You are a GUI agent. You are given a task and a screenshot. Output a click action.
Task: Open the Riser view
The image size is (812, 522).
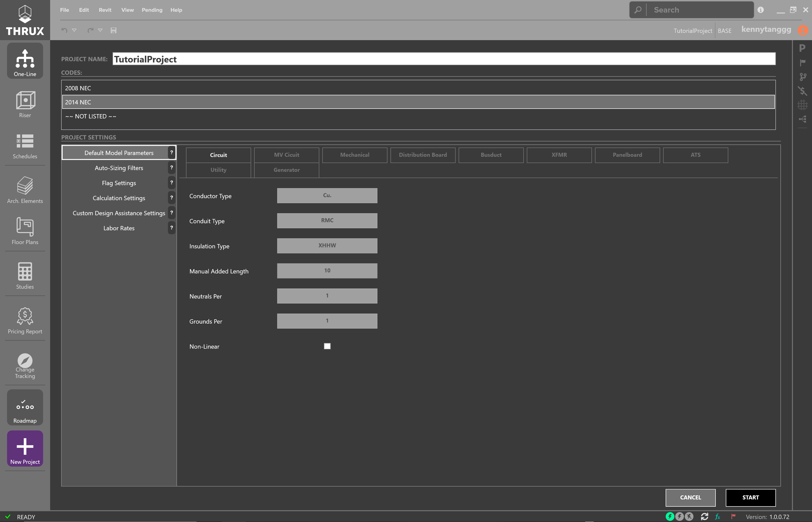tap(25, 104)
